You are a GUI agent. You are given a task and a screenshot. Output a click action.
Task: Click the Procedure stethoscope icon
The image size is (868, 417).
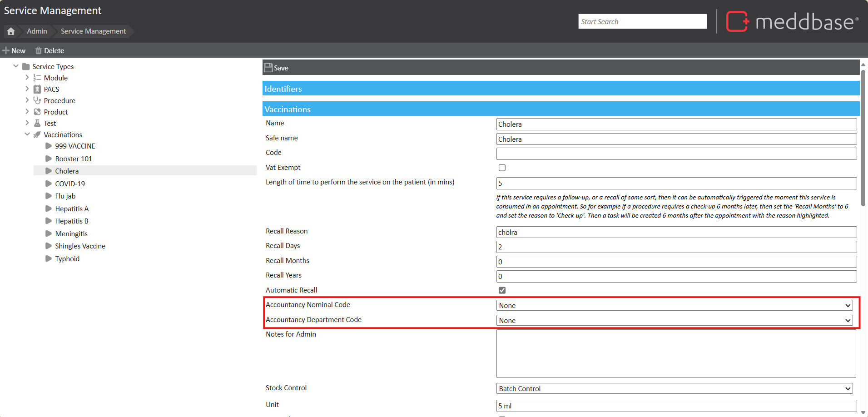coord(37,100)
